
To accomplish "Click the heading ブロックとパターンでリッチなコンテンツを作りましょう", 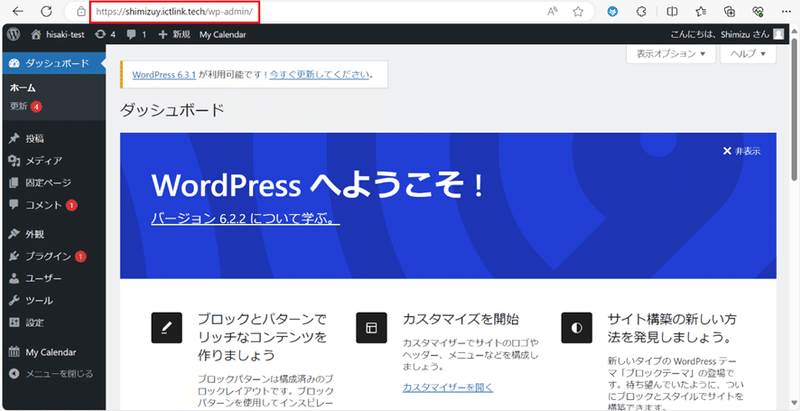I will (262, 337).
